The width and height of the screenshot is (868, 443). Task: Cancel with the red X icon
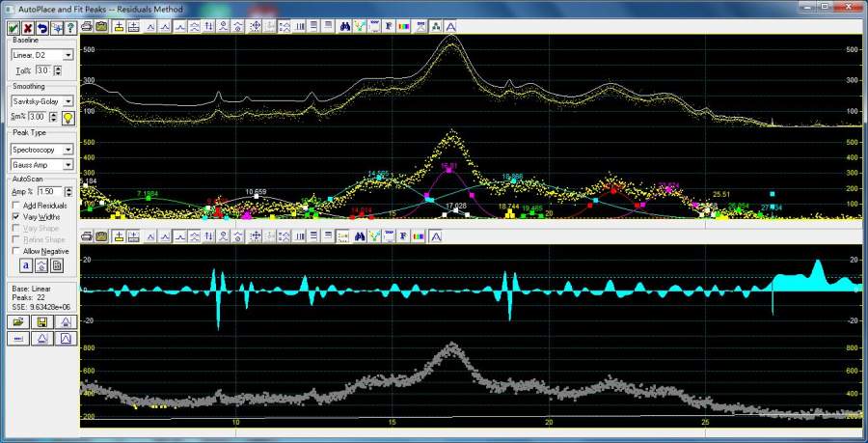27,28
